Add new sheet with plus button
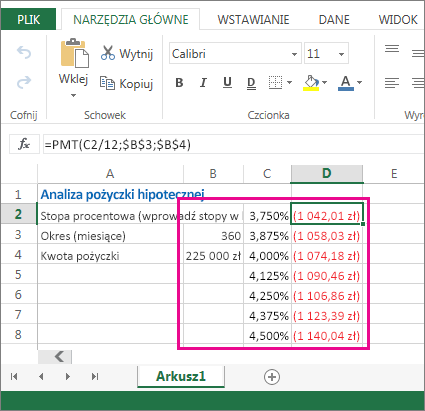Screen dimensions: 425x411 coord(272,377)
